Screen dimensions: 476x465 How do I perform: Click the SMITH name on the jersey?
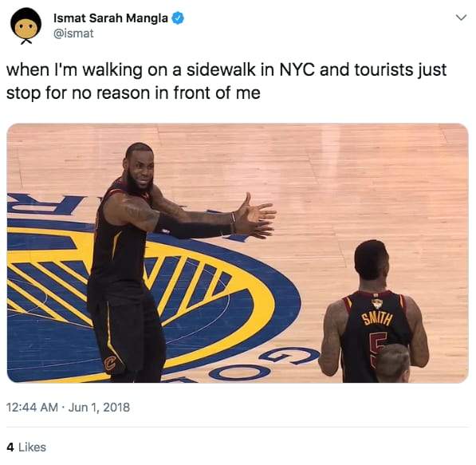tap(376, 319)
